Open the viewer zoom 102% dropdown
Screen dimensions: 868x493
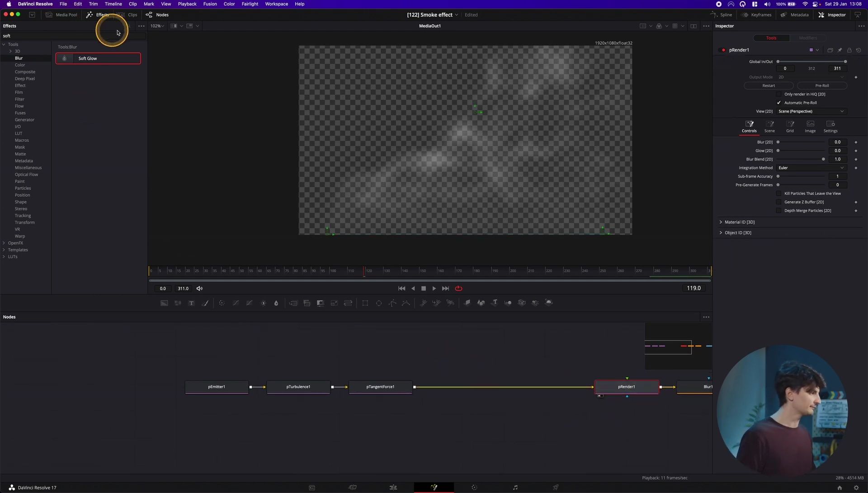tap(157, 26)
